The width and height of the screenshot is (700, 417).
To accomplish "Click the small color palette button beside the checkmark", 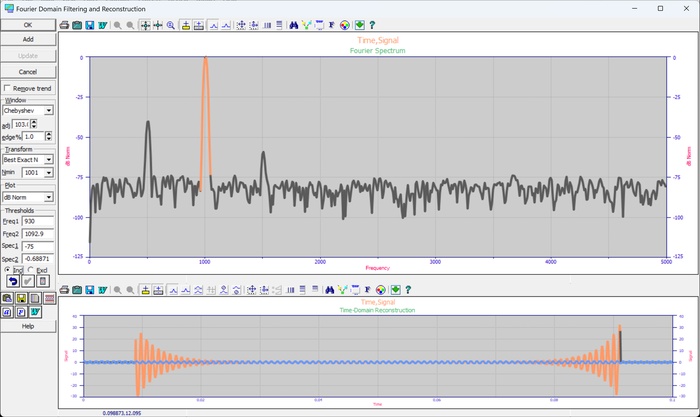I will pos(42,281).
